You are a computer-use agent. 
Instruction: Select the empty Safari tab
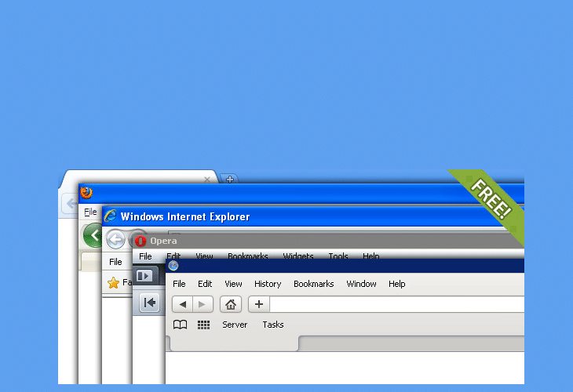pos(234,343)
